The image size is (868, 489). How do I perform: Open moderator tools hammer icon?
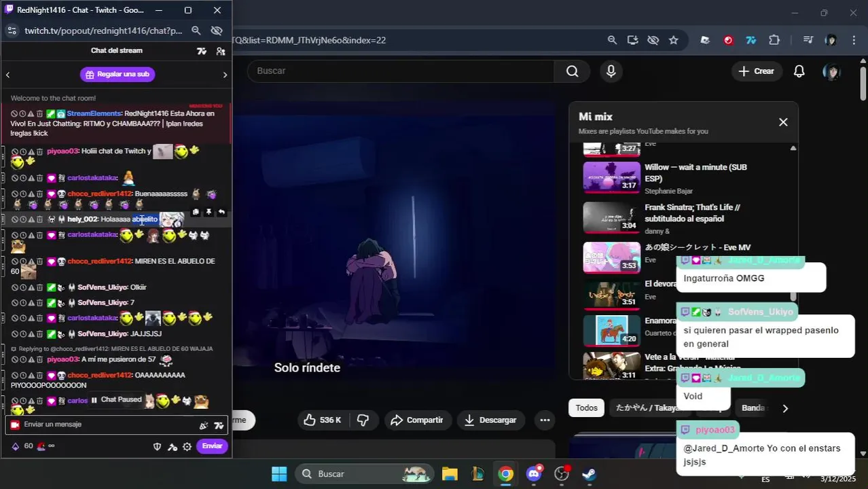click(173, 446)
